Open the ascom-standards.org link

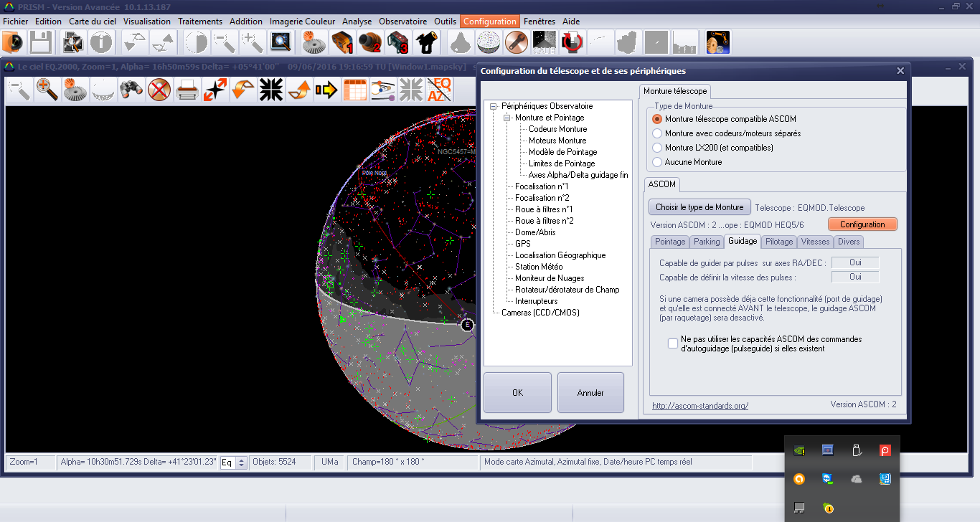click(700, 406)
